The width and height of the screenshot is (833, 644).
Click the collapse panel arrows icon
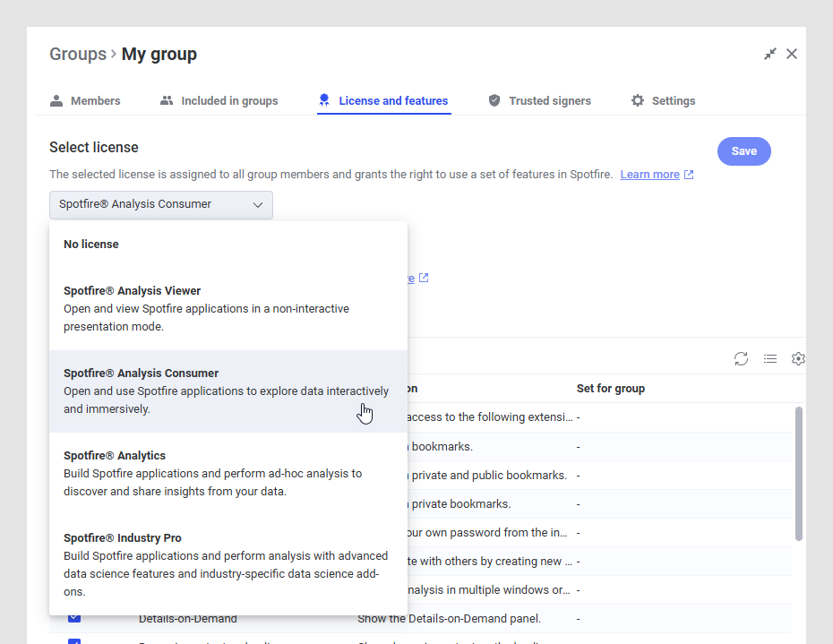[x=769, y=54]
